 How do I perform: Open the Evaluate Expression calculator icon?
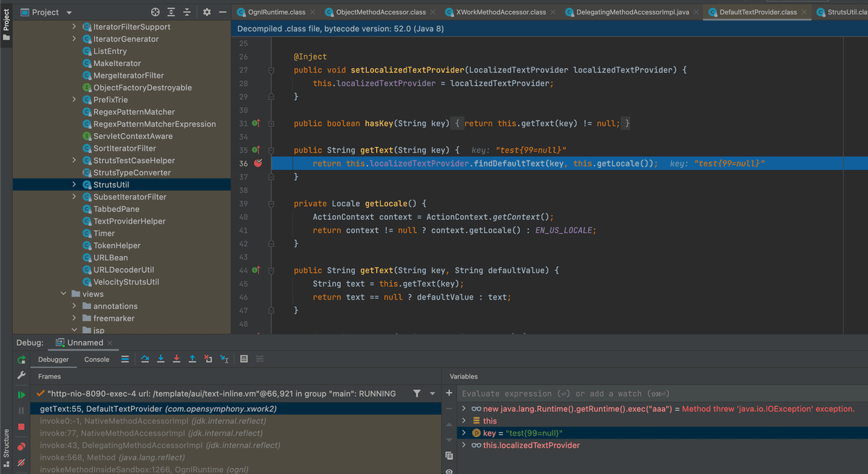[244, 359]
